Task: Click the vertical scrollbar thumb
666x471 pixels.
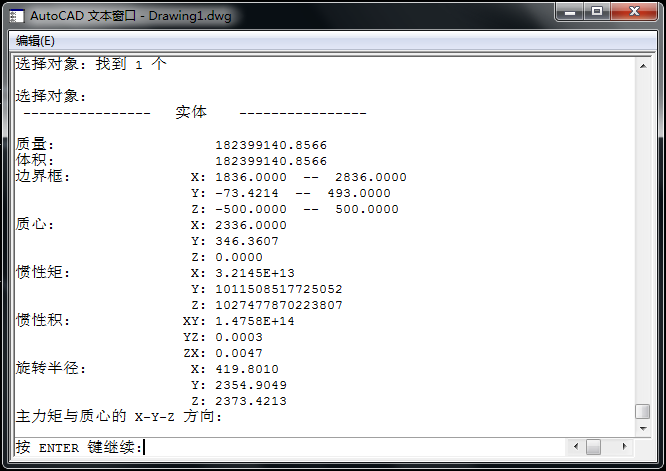Action: 643,411
